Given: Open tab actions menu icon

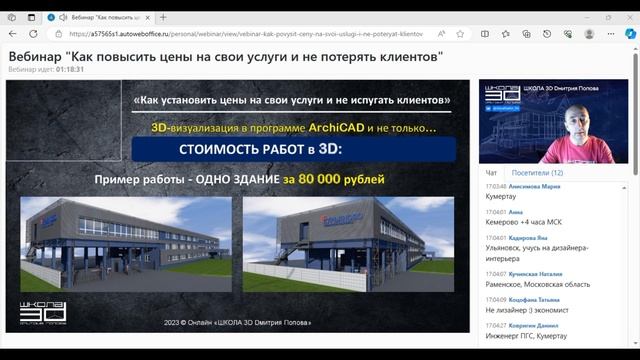Looking at the screenshot, I should tap(31, 18).
